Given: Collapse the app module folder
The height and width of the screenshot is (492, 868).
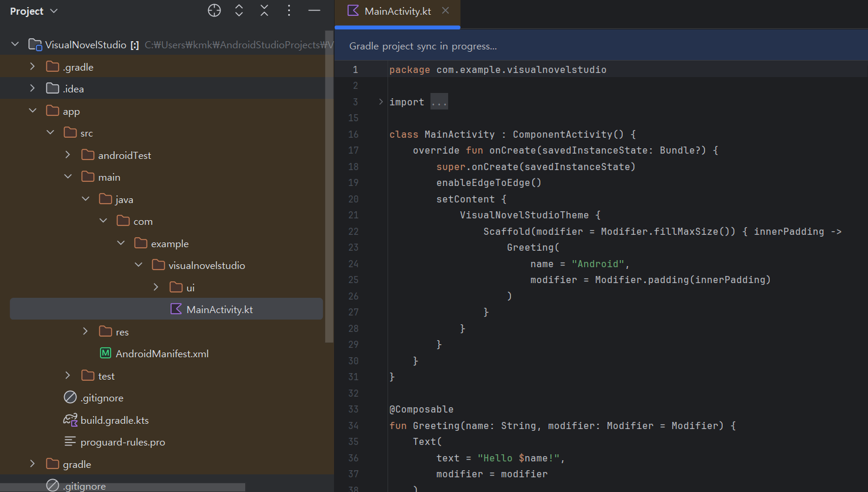Looking at the screenshot, I should coord(32,111).
